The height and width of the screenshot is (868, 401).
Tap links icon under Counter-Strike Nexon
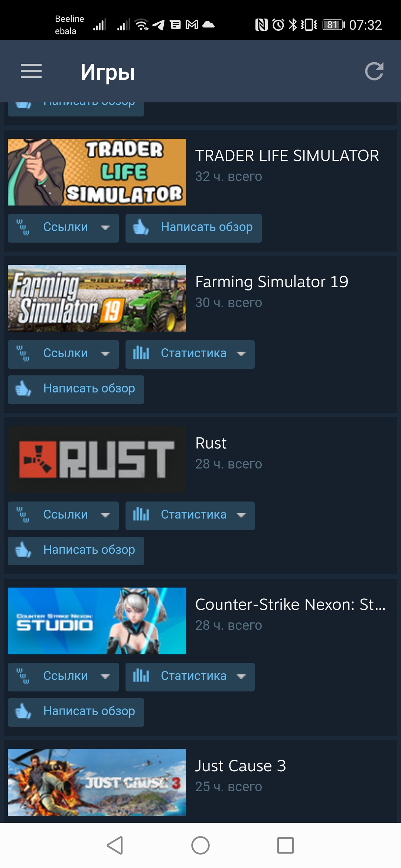point(23,676)
